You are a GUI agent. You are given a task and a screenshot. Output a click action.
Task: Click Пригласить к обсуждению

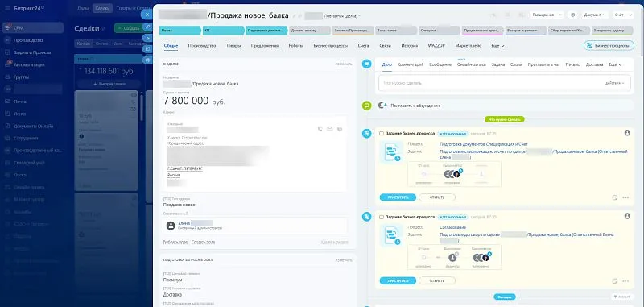click(x=415, y=106)
